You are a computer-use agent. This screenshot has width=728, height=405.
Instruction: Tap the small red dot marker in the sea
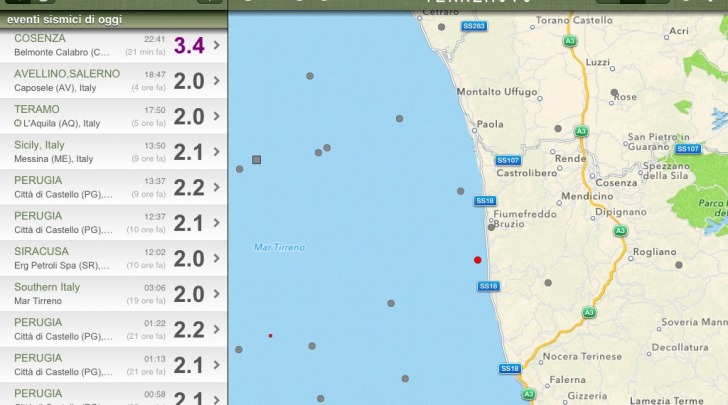click(270, 335)
